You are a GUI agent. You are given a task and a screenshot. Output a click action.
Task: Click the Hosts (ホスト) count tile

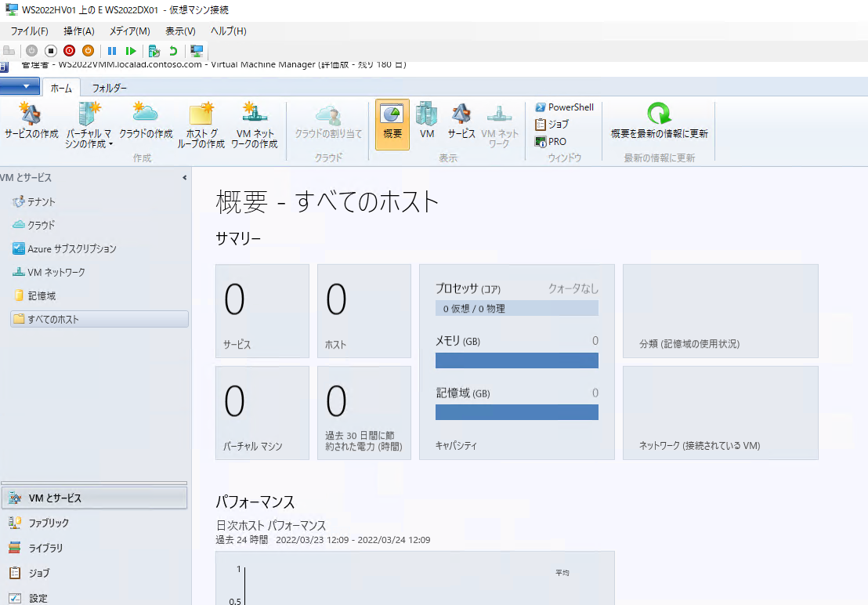[x=364, y=310]
